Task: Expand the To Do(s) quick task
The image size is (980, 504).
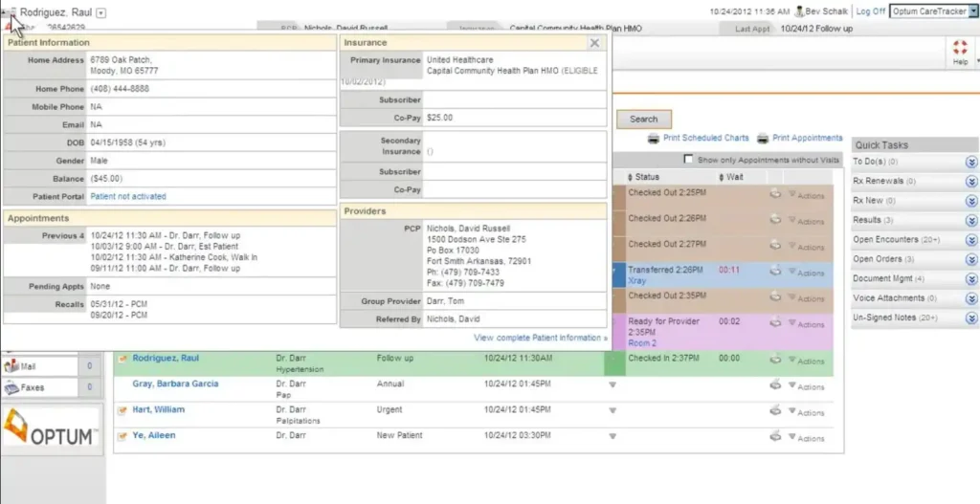Action: point(970,162)
